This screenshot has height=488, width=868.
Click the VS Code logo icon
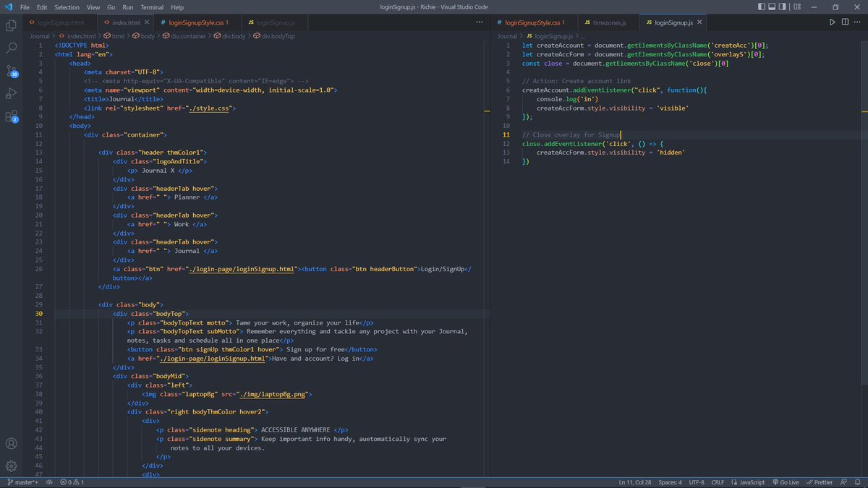tap(7, 7)
